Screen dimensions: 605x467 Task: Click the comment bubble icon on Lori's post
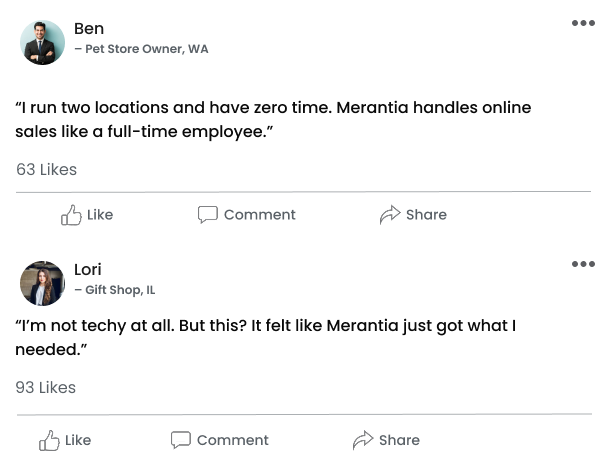tap(181, 441)
